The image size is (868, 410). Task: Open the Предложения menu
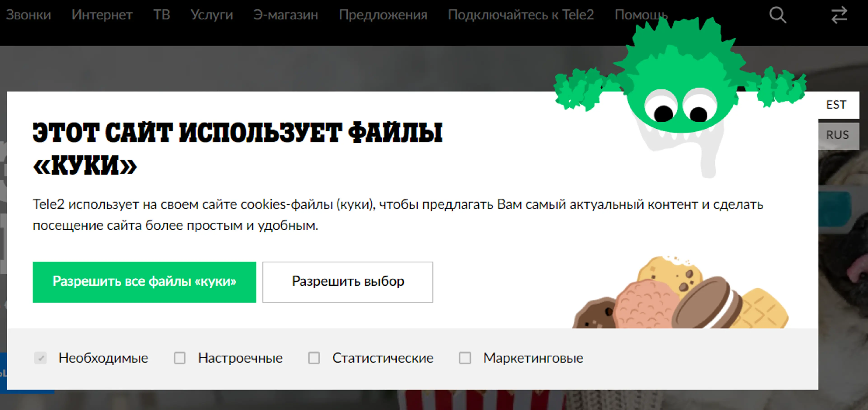point(383,15)
